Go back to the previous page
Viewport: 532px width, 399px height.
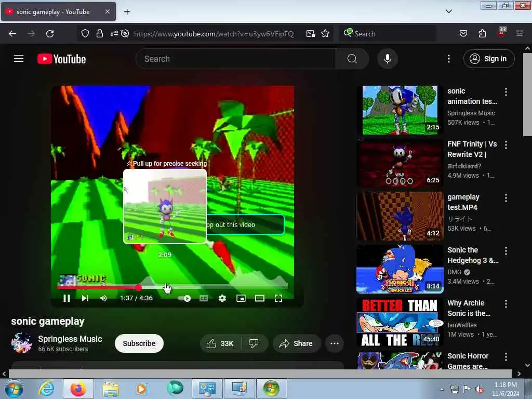click(x=12, y=34)
